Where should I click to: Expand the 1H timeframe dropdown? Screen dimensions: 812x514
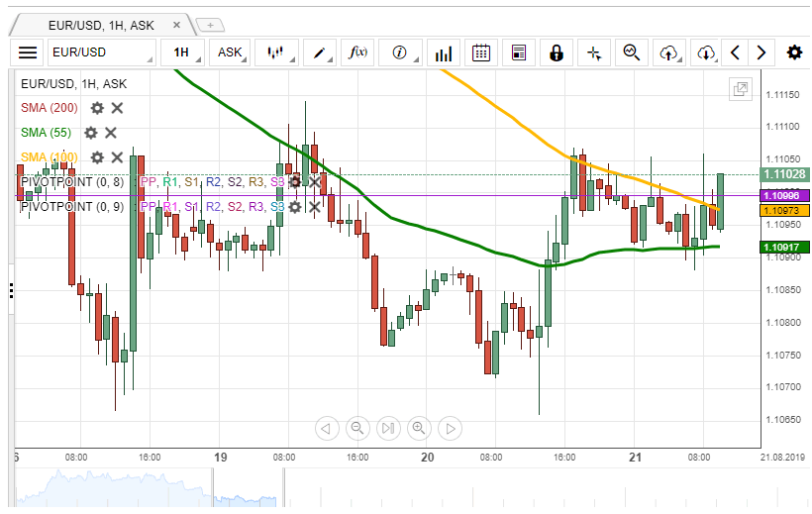pos(185,52)
